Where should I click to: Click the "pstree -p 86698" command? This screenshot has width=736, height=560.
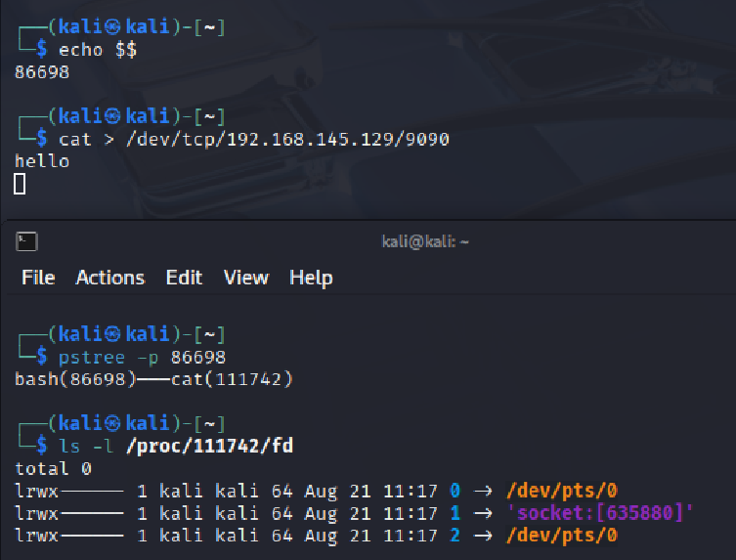(142, 358)
